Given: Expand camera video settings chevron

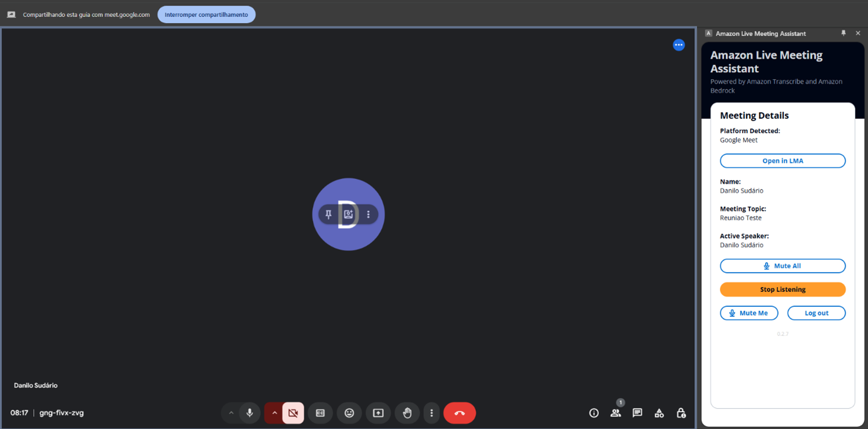Looking at the screenshot, I should click(274, 413).
